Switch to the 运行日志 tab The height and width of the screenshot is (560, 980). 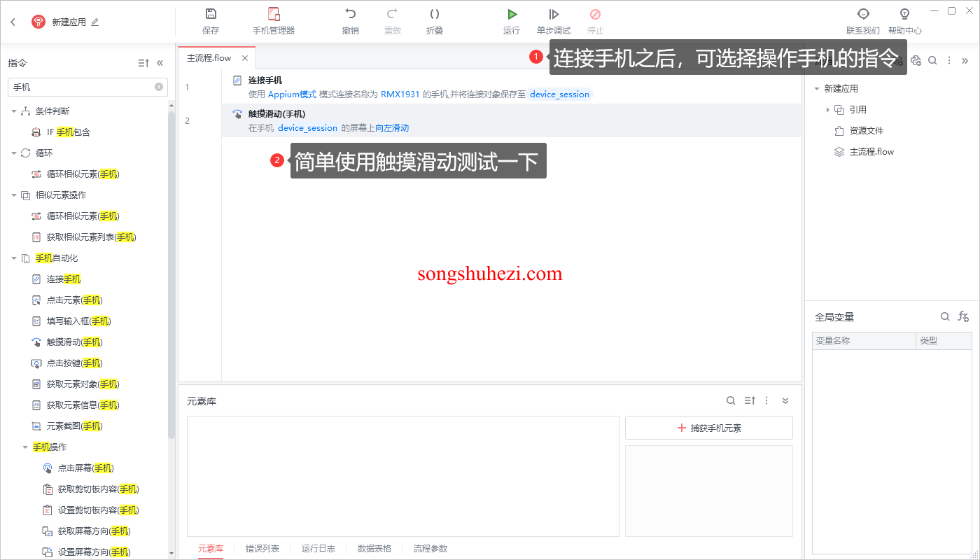318,548
